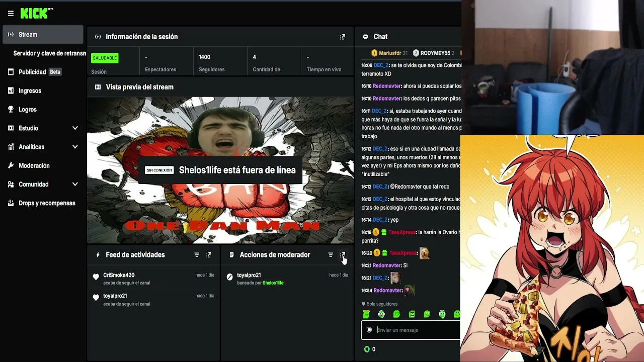Click the Beta tag next to Publicidad
This screenshot has width=644, height=362.
pyautogui.click(x=55, y=72)
